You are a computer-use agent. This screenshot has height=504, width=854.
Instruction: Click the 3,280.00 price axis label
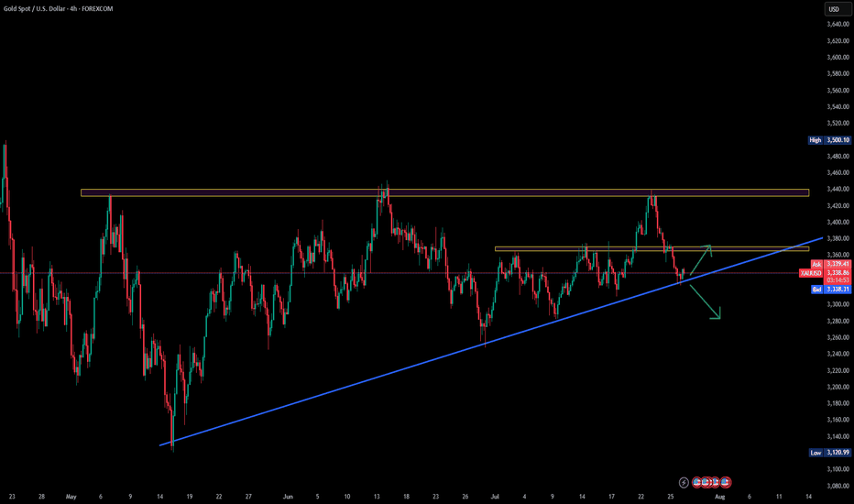pyautogui.click(x=838, y=321)
